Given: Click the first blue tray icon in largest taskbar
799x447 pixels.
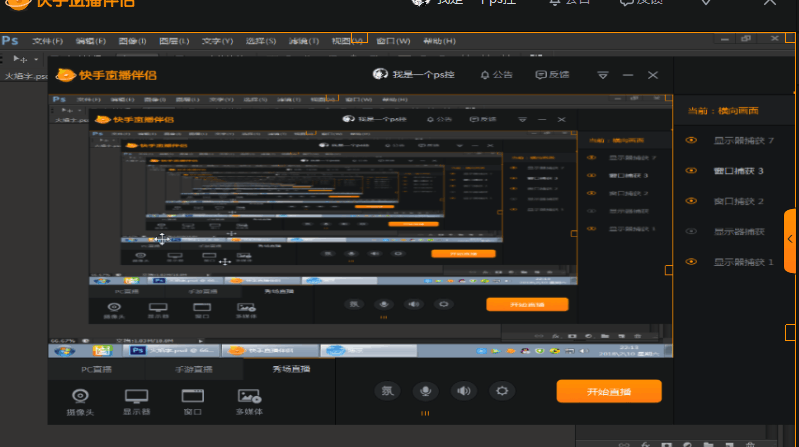Looking at the screenshot, I should pyautogui.click(x=481, y=351).
